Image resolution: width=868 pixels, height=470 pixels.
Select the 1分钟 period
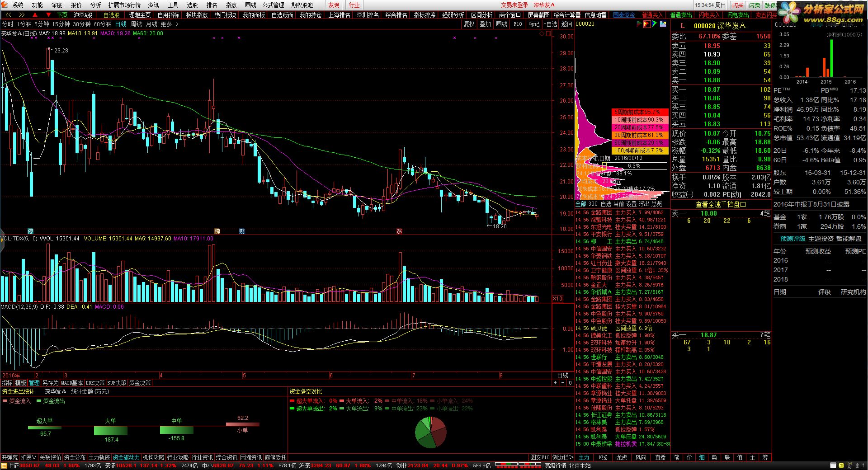24,24
